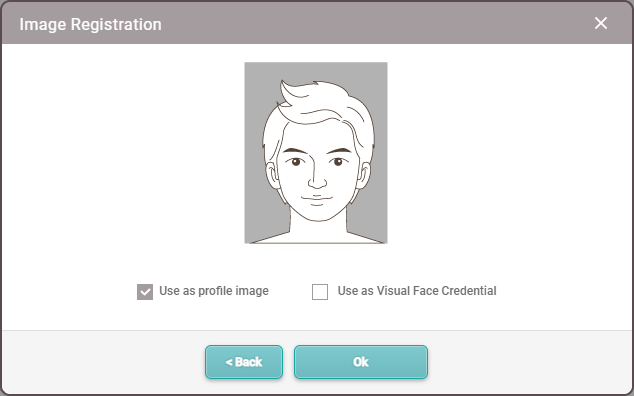Select the face portrait preview image
The height and width of the screenshot is (396, 634).
[316, 153]
